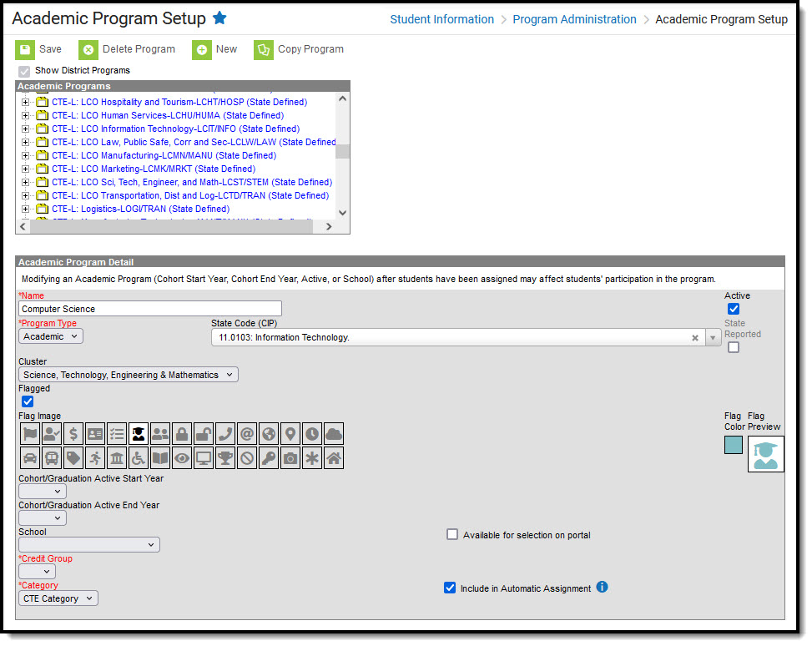Toggle the Show District Programs checkbox
Screen dimensions: 812x646
24,71
